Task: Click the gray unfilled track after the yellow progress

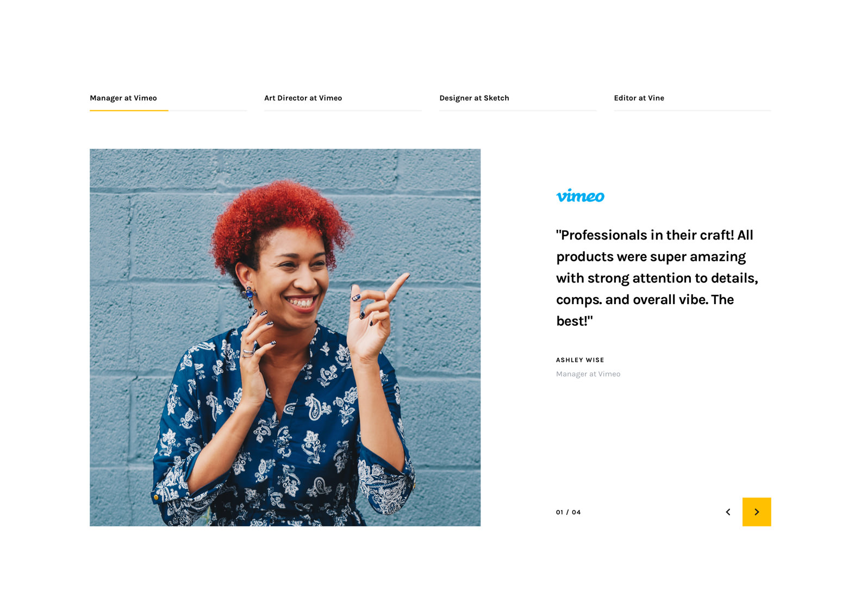Action: pos(208,110)
